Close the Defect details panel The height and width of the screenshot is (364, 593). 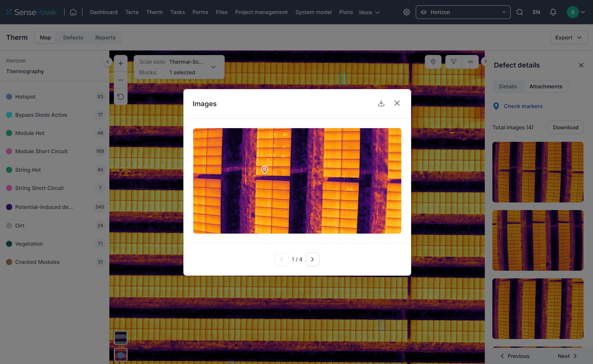pyautogui.click(x=581, y=65)
